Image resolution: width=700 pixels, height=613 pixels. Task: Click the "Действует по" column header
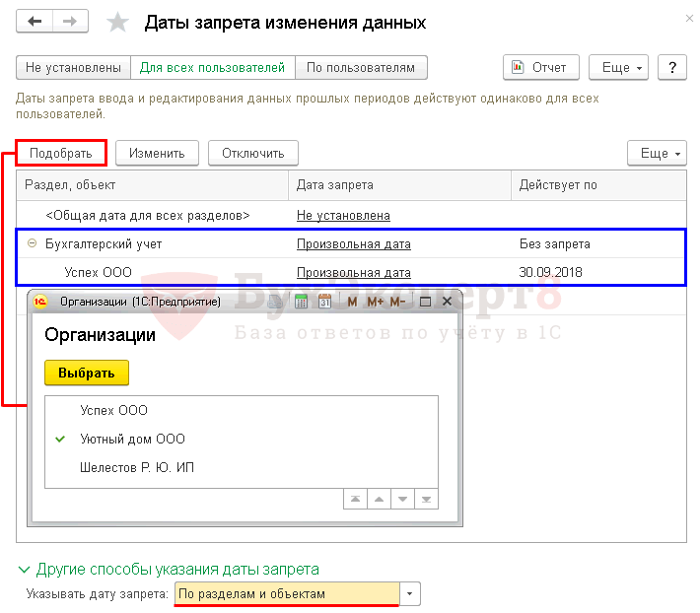(598, 184)
